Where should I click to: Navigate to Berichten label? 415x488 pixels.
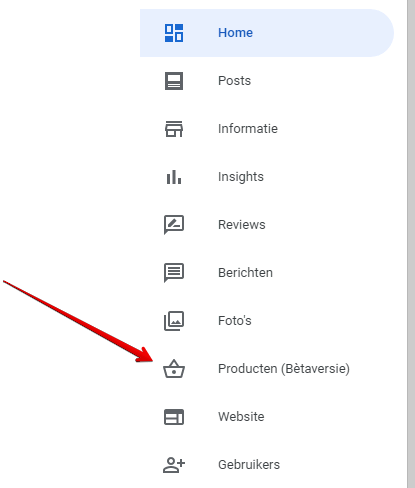coord(245,273)
